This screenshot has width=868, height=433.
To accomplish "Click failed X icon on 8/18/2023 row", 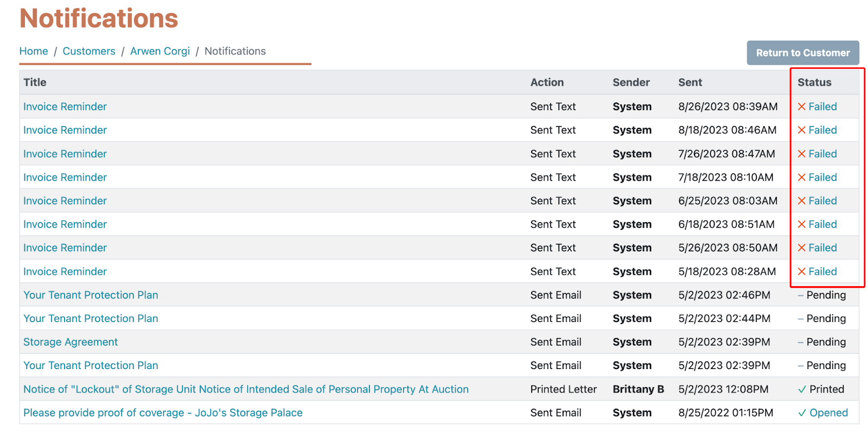I will (801, 131).
